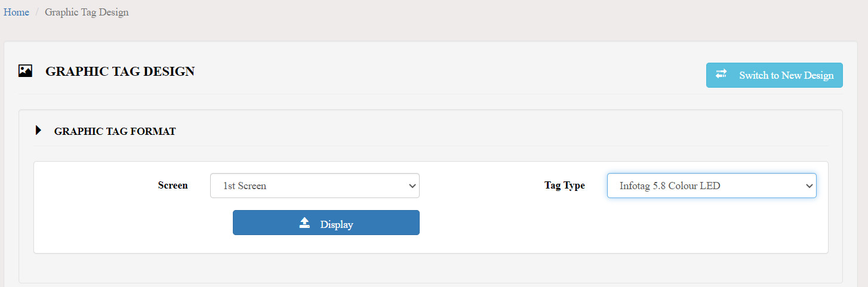Collapse the Graphic Tag Format section triangle
The height and width of the screenshot is (287, 868).
38,130
